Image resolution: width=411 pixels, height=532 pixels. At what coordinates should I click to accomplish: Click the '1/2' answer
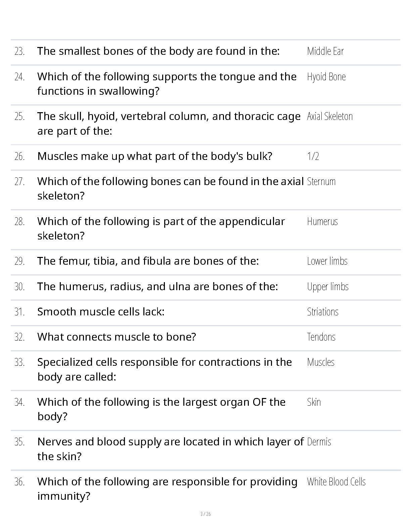coord(313,156)
